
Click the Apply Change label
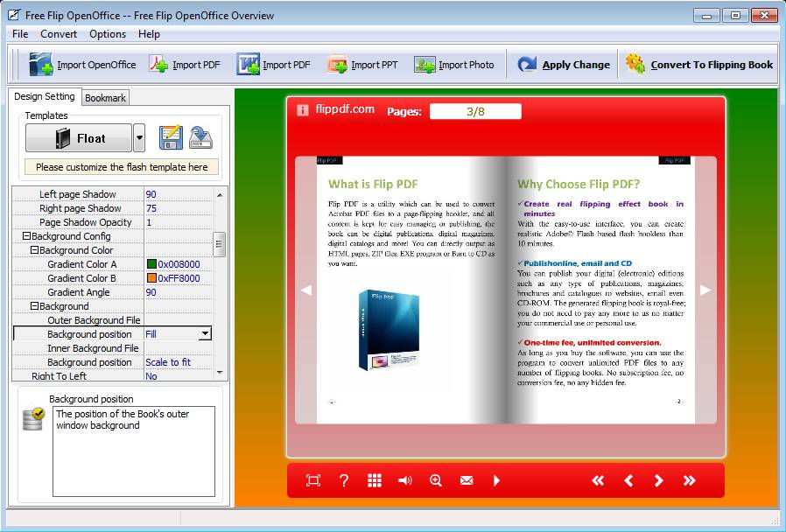click(576, 65)
